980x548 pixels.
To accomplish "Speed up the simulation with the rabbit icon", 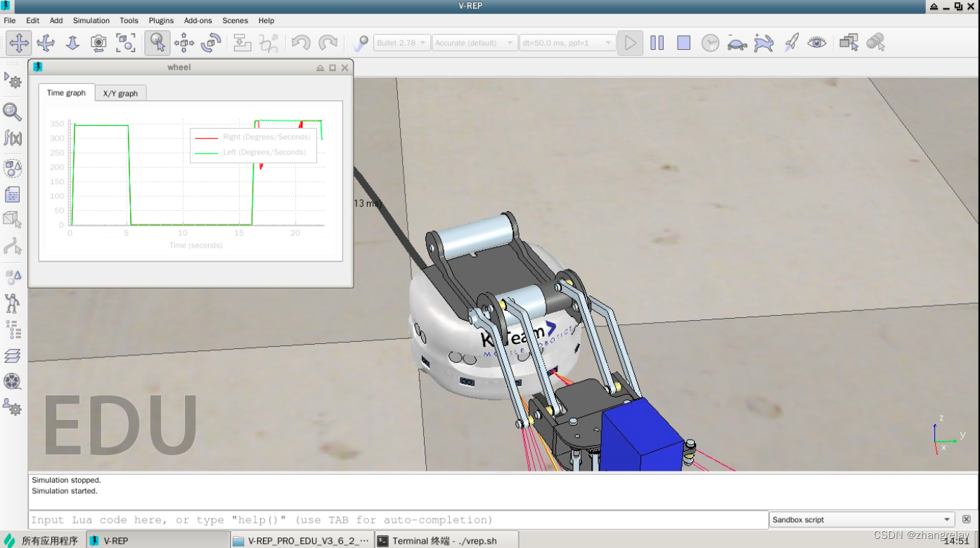I will [x=763, y=43].
